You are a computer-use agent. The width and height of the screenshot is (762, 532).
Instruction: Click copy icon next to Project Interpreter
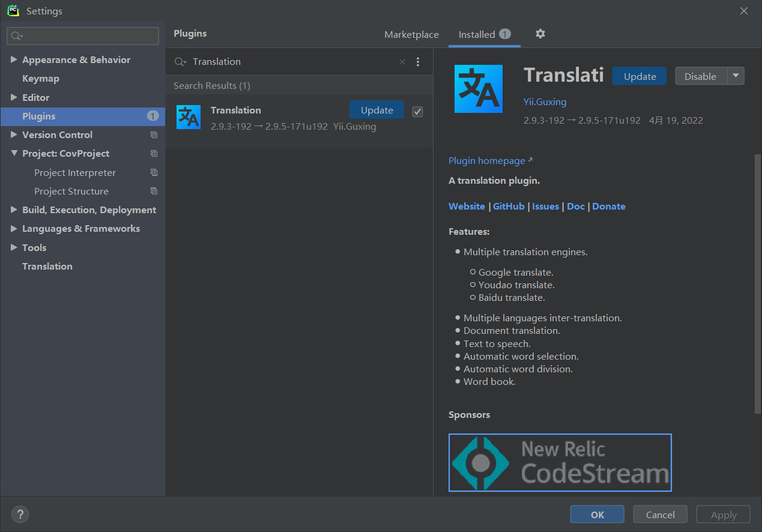pos(154,172)
